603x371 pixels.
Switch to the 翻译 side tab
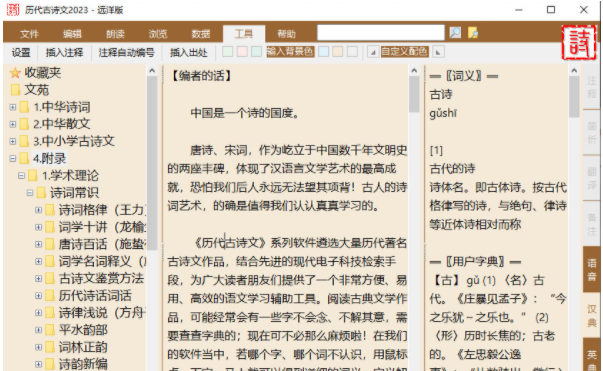point(592,178)
